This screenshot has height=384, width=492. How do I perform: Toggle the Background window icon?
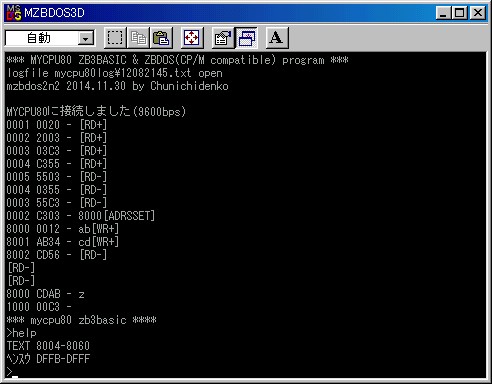coord(246,38)
